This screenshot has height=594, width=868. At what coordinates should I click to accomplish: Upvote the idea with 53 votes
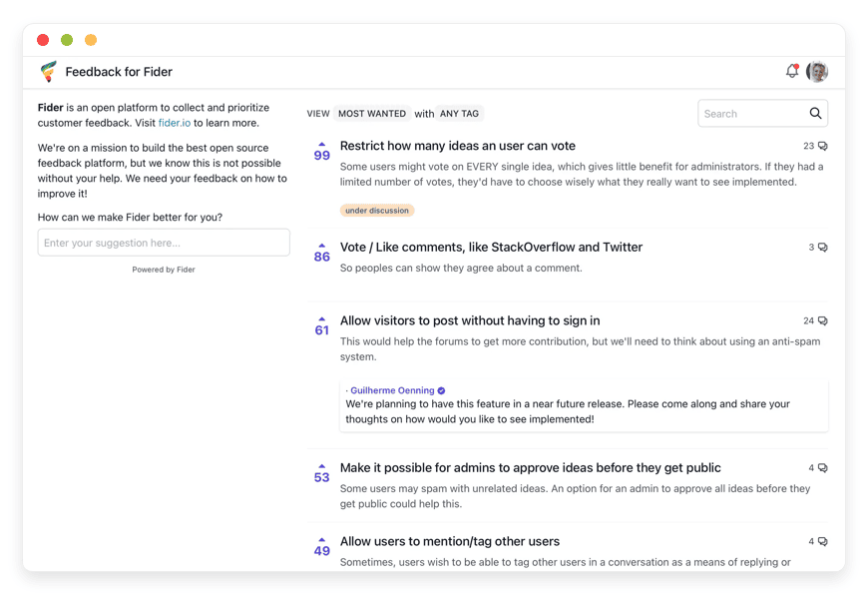click(321, 466)
